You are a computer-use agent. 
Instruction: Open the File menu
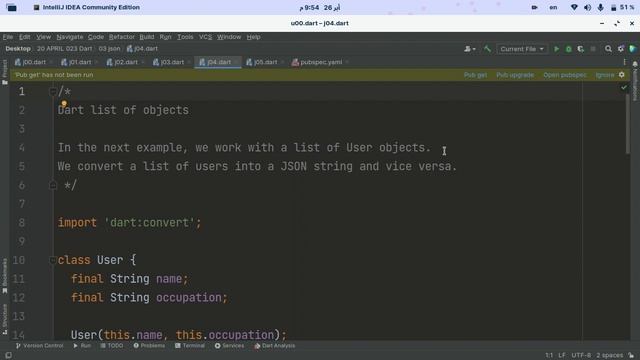(8, 37)
